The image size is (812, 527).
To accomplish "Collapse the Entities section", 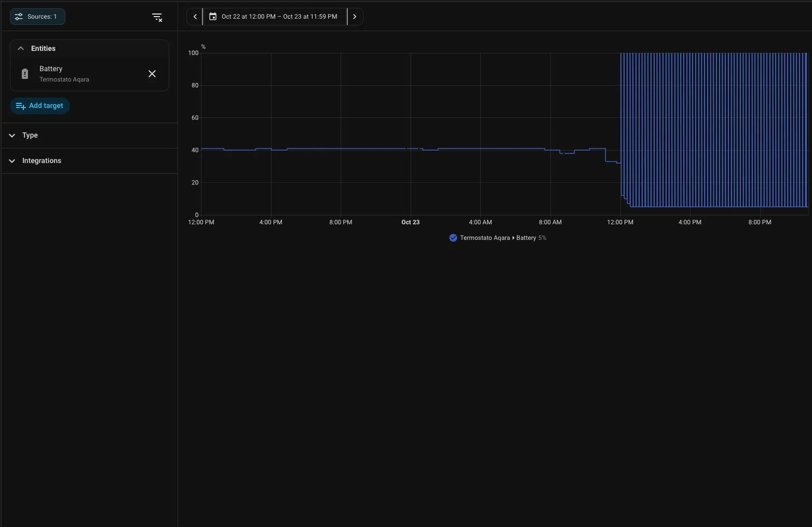I will click(21, 48).
